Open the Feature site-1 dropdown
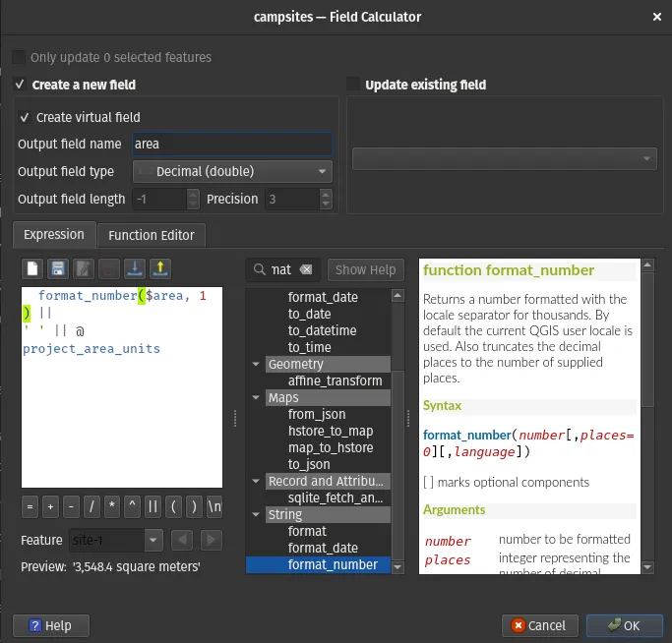Image resolution: width=672 pixels, height=643 pixels. (x=117, y=540)
